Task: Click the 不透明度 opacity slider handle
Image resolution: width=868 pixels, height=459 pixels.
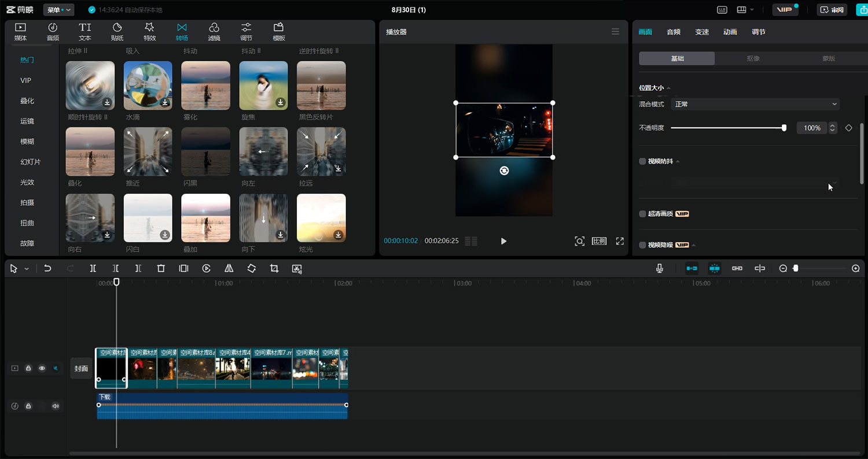Action: point(784,128)
